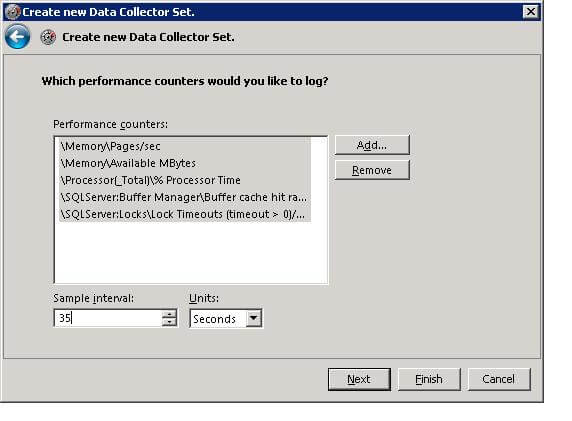Select the \Memory\Pages/sec counter
Image resolution: width=572 pixels, height=421 pixels.
tap(185, 146)
